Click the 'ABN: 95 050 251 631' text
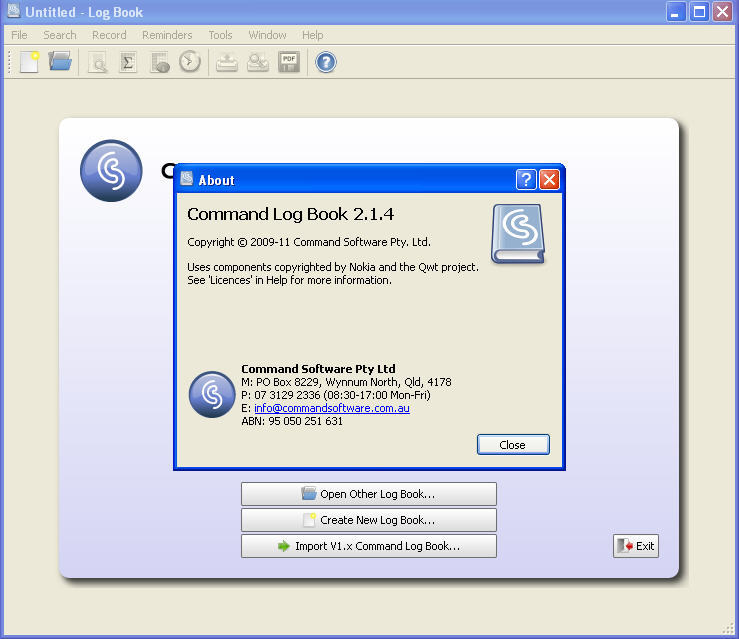The height and width of the screenshot is (639, 739). pos(292,421)
